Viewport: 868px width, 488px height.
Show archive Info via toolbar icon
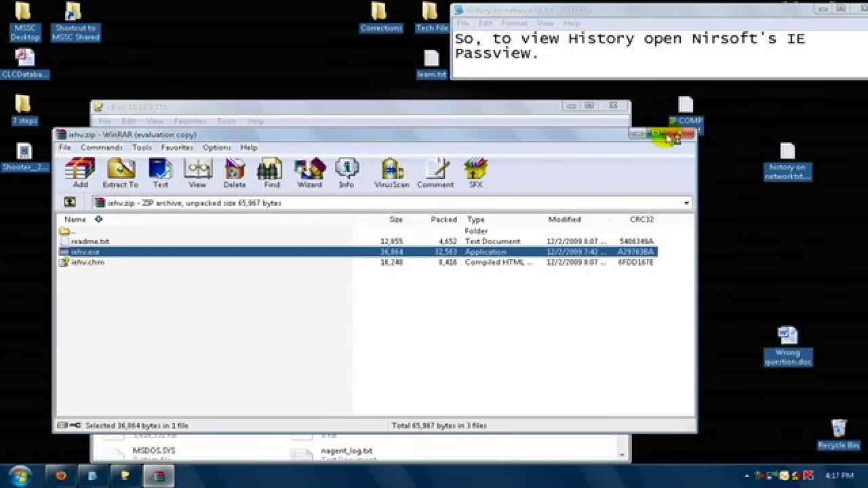tap(347, 174)
